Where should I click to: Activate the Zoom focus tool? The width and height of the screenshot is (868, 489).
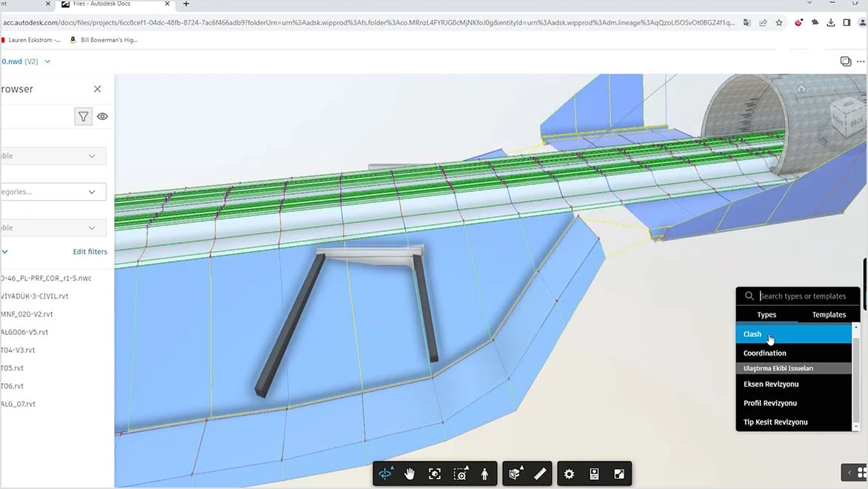pyautogui.click(x=435, y=473)
